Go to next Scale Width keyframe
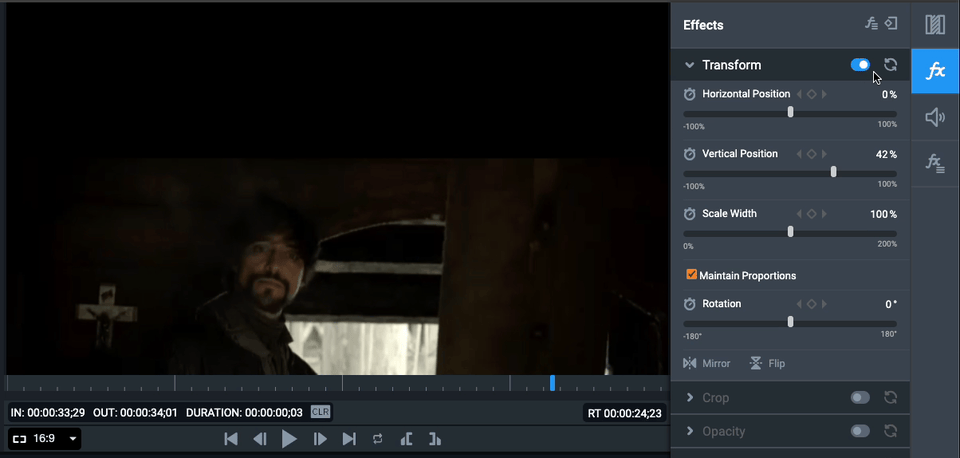The width and height of the screenshot is (960, 458). [x=824, y=214]
